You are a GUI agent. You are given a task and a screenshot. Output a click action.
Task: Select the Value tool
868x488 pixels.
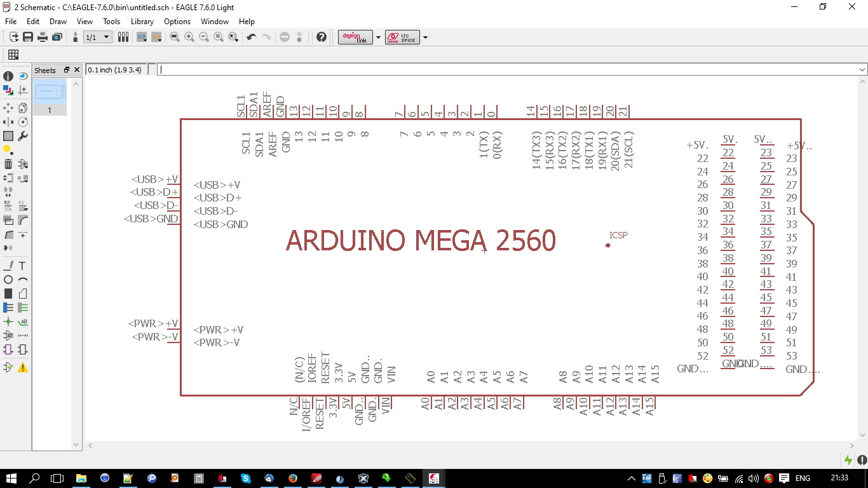click(23, 206)
